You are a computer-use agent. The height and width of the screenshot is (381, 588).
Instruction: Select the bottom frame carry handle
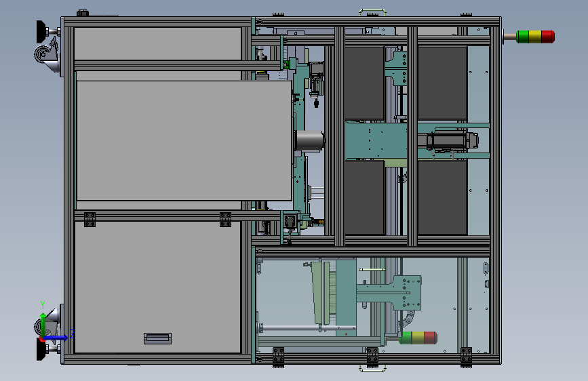click(373, 369)
